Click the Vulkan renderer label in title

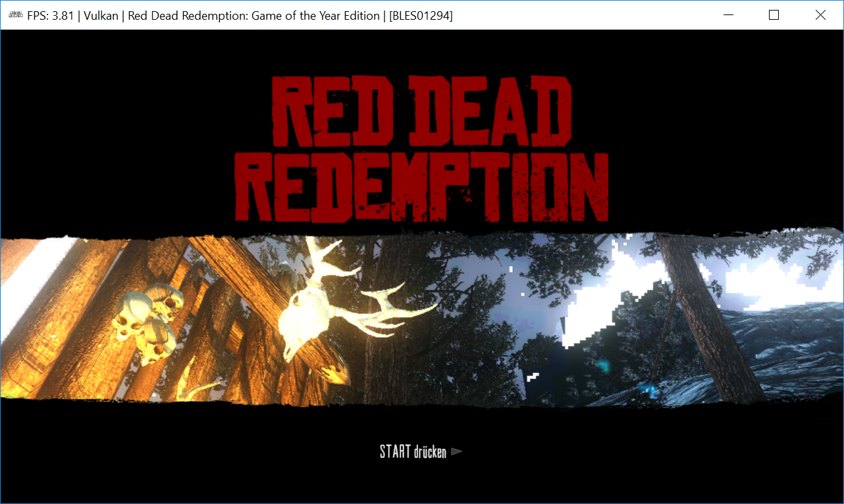[x=101, y=16]
